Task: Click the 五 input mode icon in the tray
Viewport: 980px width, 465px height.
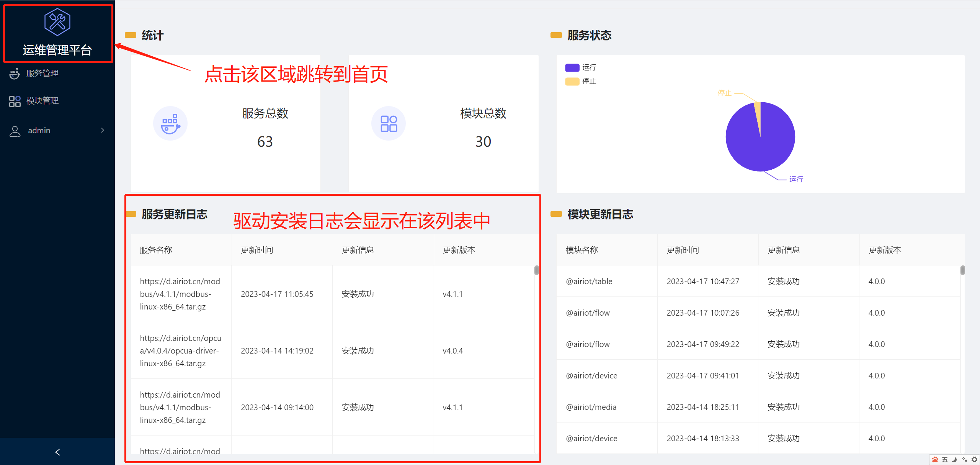Action: (945, 460)
